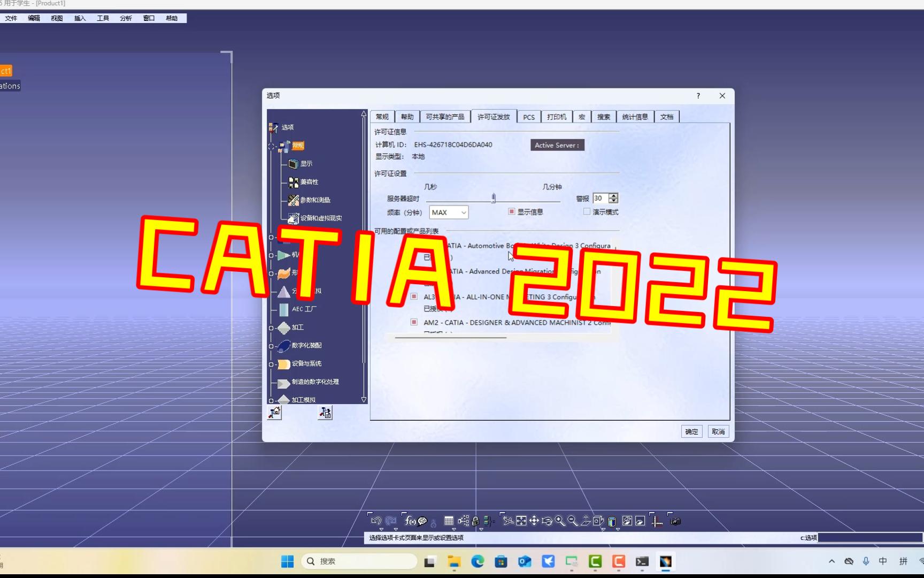Switch to the 统计信息 tab
This screenshot has width=924, height=578.
(x=635, y=117)
